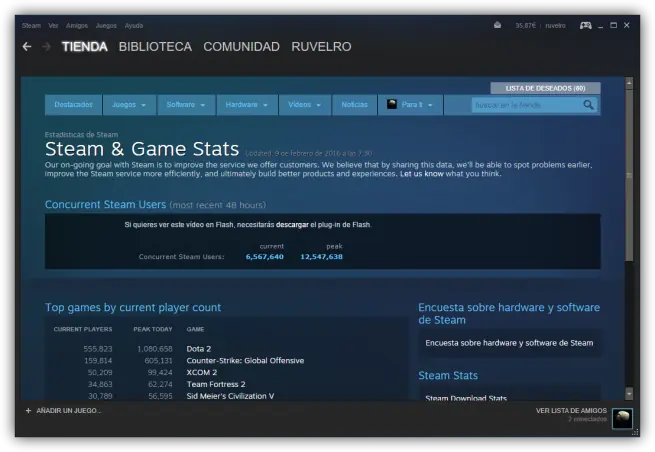655x452 pixels.
Task: Click the avatar icon in Para ti
Action: pyautogui.click(x=391, y=104)
